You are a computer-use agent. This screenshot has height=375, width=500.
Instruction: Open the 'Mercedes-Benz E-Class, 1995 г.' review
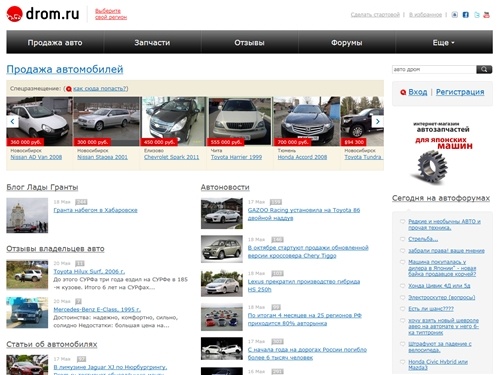(x=97, y=309)
